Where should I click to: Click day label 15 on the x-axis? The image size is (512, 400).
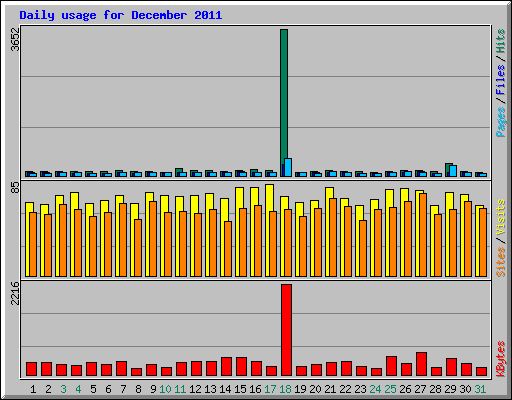240,389
